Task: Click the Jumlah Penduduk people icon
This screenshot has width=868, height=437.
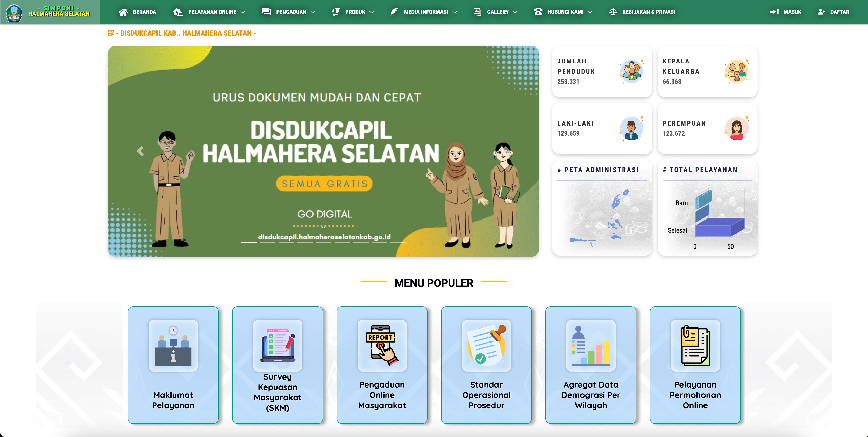Action: (631, 71)
